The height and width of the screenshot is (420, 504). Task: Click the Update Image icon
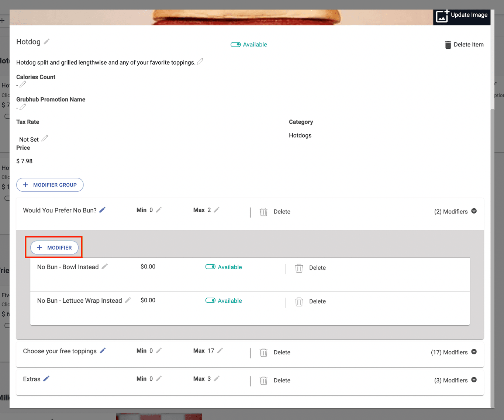click(442, 16)
